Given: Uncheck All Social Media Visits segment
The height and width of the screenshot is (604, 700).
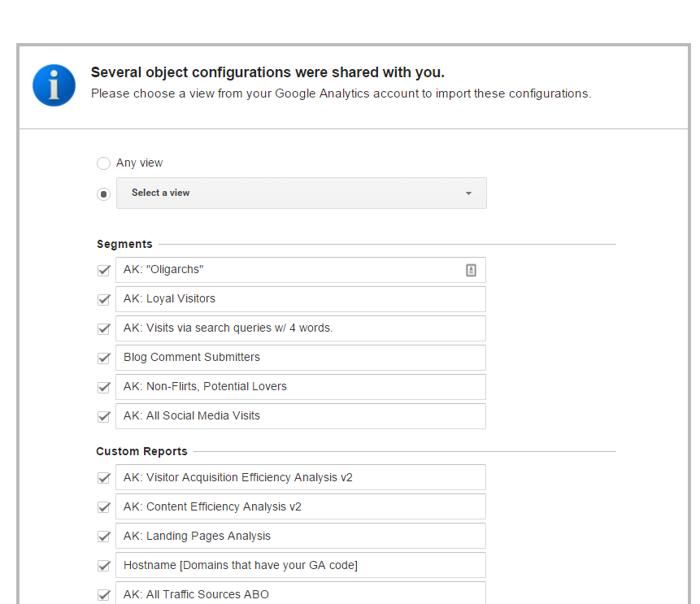Looking at the screenshot, I should 103,417.
